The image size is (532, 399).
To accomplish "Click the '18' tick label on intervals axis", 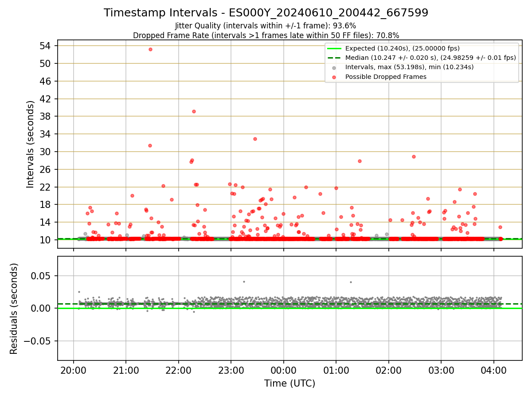I will point(46,204).
